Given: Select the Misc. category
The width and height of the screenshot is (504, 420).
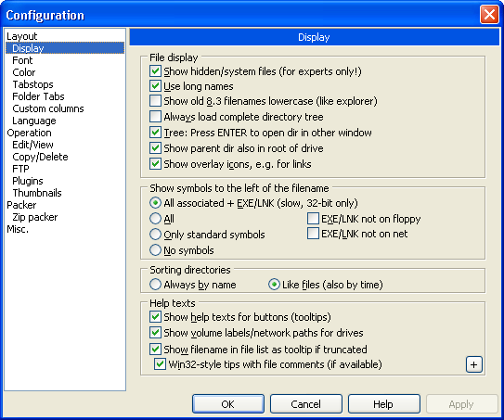Looking at the screenshot, I should point(18,229).
